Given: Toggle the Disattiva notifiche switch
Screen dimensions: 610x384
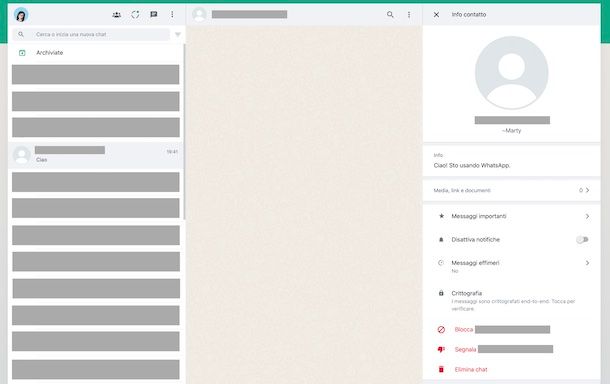Looking at the screenshot, I should coord(582,240).
